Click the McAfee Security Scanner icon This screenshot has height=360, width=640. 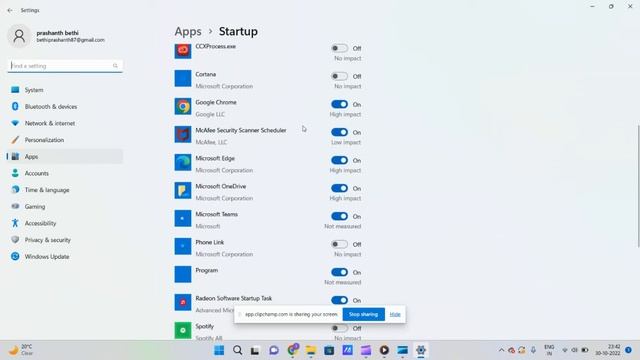(183, 134)
